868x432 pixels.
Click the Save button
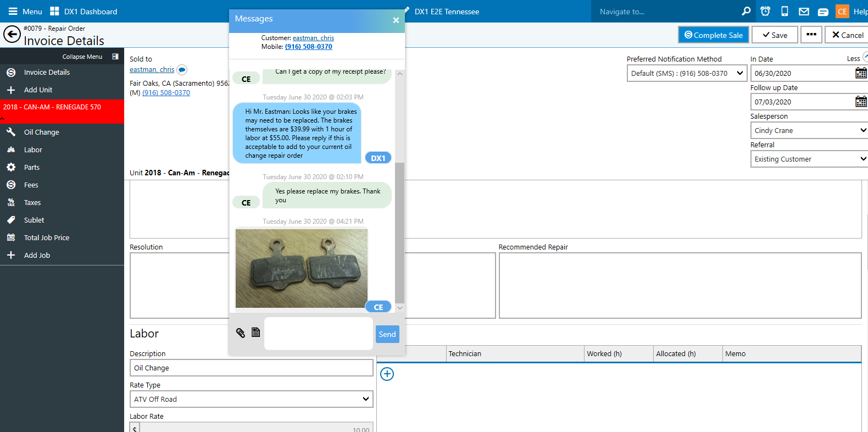coord(775,35)
